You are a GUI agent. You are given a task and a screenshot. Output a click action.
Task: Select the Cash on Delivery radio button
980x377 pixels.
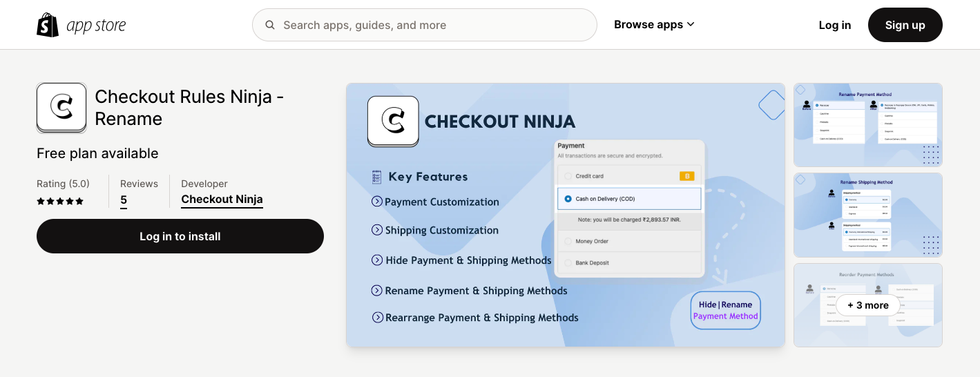tap(568, 199)
